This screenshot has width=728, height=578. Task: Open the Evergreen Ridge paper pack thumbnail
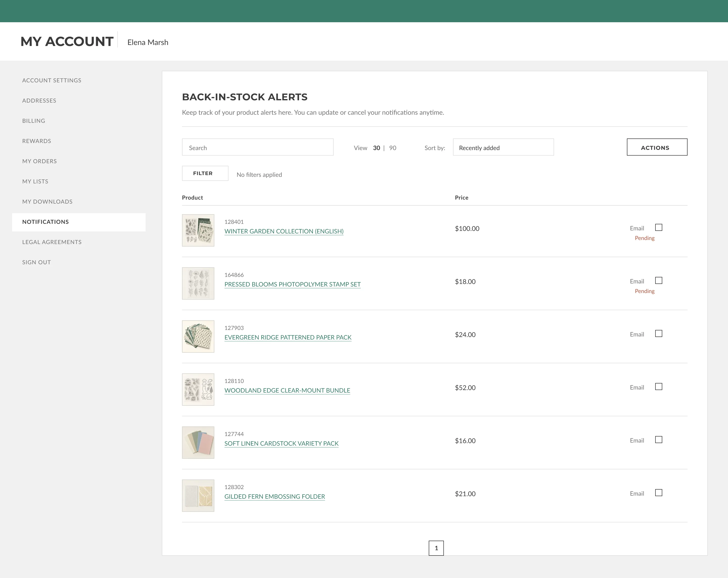[198, 336]
